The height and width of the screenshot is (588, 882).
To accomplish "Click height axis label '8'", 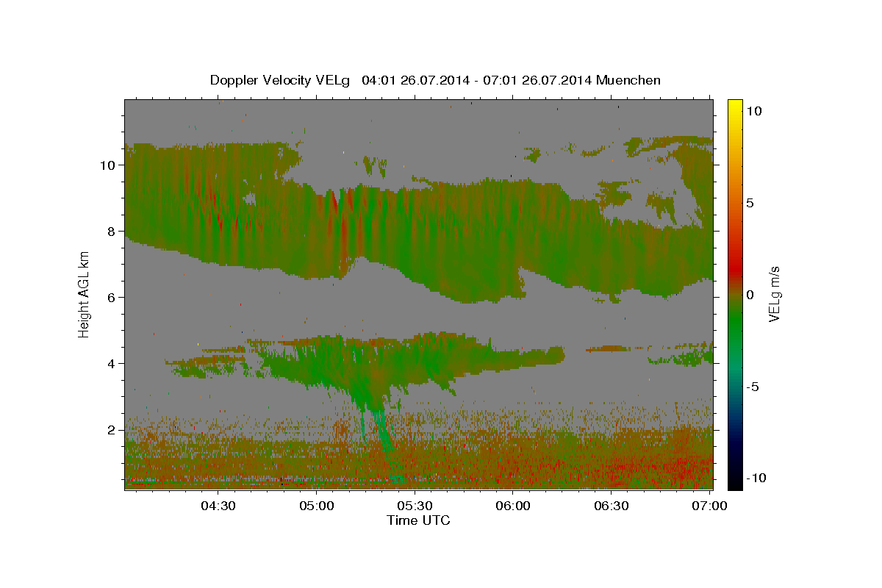I will tap(110, 232).
